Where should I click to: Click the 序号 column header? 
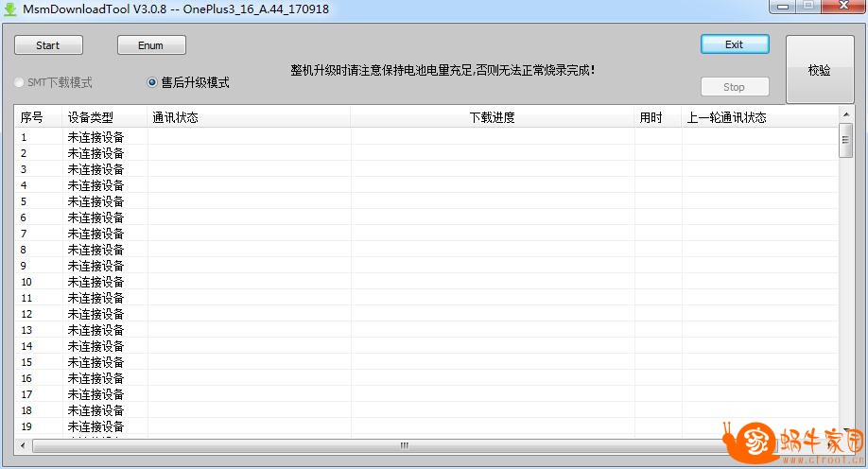click(x=38, y=117)
